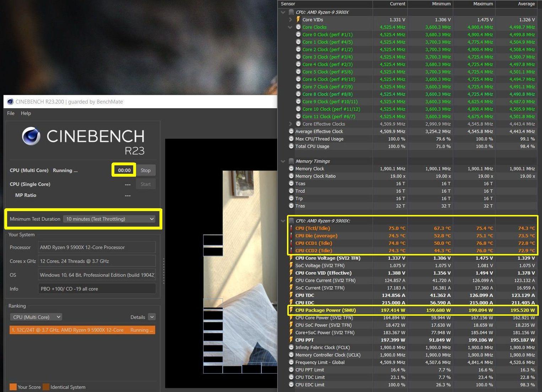Click the CPU CCD1 (Tdie) thermometer icon
The width and height of the screenshot is (542, 392).
coord(291,243)
